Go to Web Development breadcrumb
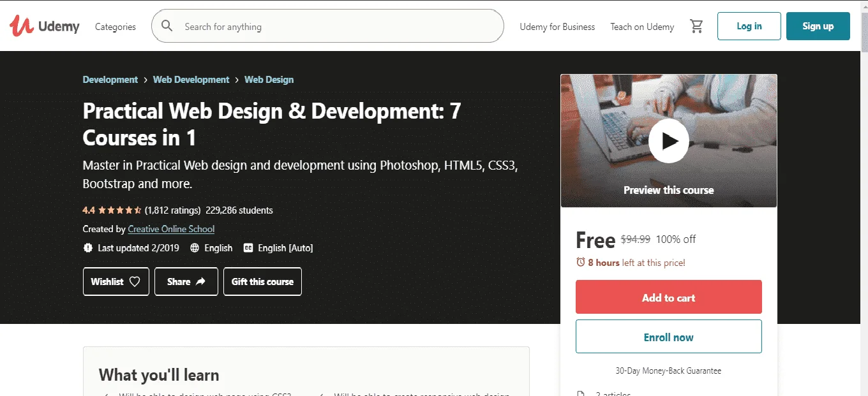868x396 pixels. tap(191, 80)
